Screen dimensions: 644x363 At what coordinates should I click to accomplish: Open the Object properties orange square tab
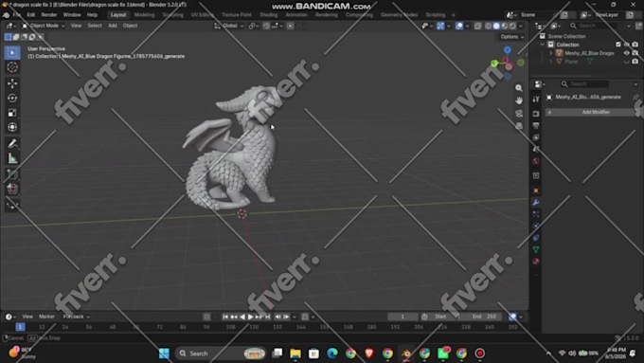pos(536,191)
